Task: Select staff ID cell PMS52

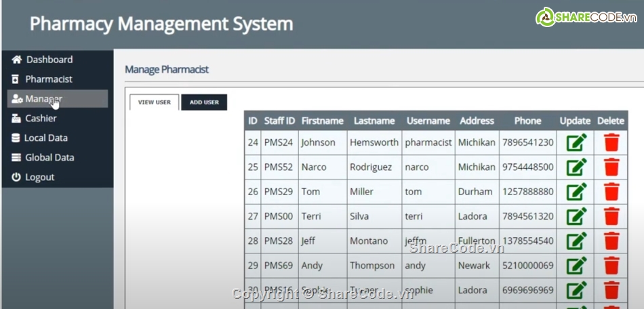Action: click(279, 167)
